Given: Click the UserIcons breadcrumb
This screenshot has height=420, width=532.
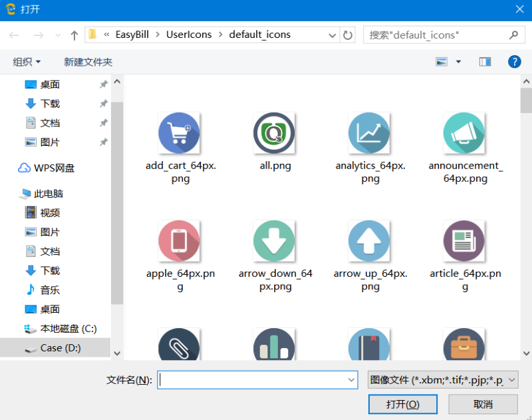Looking at the screenshot, I should [189, 35].
